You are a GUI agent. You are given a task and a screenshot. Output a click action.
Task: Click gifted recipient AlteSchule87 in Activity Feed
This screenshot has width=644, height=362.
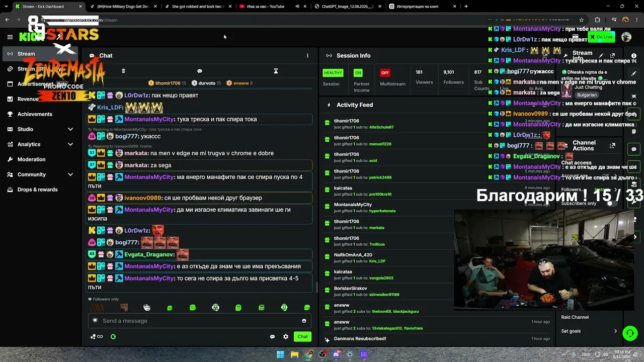[381, 127]
